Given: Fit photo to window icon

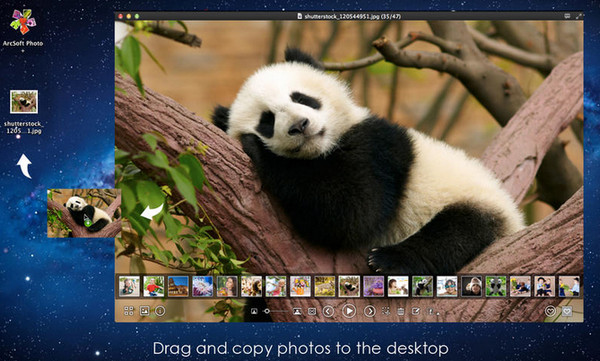Looking at the screenshot, I should [x=312, y=311].
